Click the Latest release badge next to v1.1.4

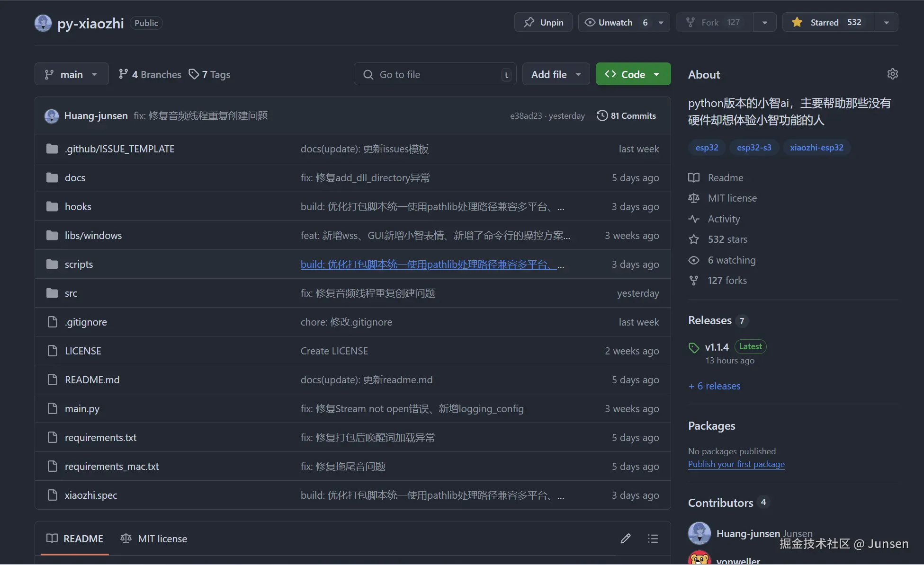(750, 346)
